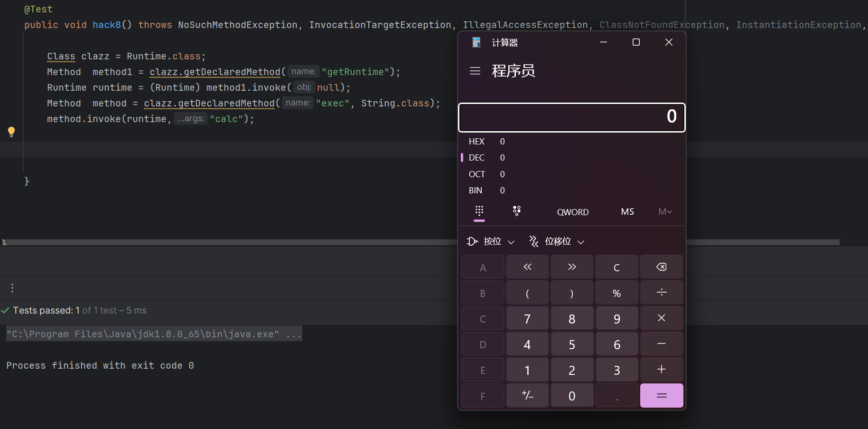Screen dimensions: 868x429
Task: Click the backspace key in calculator
Action: (x=661, y=267)
